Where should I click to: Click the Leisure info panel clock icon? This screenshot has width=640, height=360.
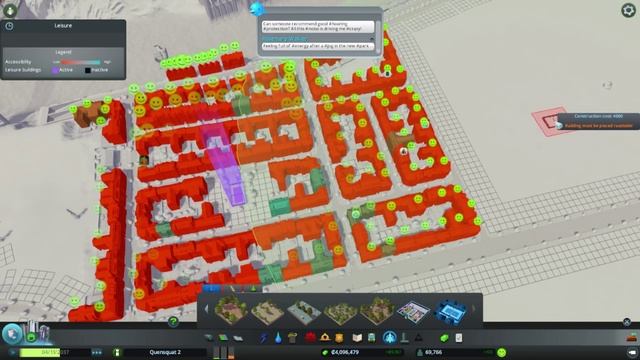point(9,26)
